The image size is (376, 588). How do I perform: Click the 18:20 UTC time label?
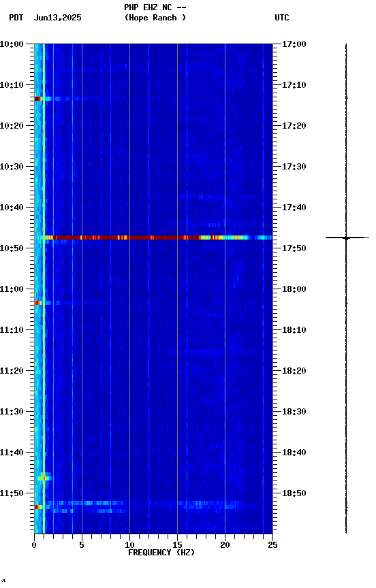[294, 371]
